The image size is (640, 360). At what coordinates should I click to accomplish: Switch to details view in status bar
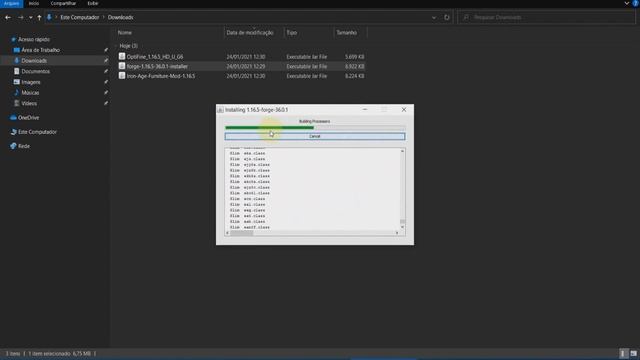[x=623, y=353]
